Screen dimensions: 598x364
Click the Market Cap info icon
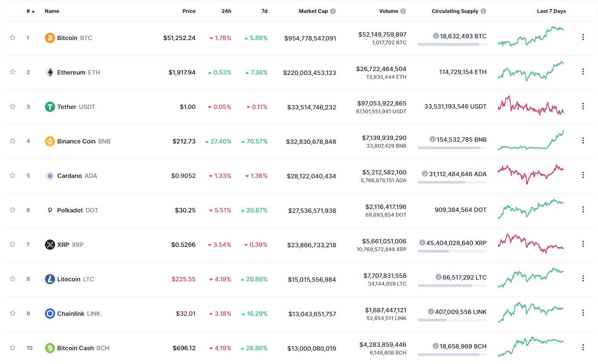(x=333, y=11)
